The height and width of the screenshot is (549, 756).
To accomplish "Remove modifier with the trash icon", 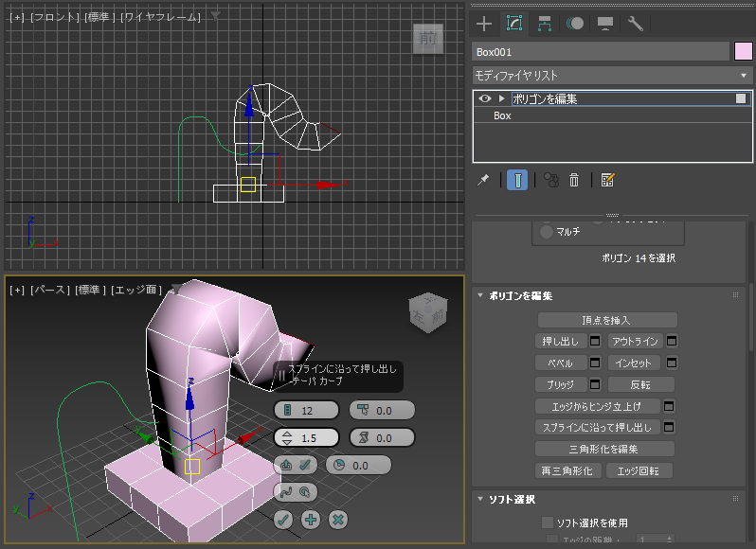I will (574, 180).
